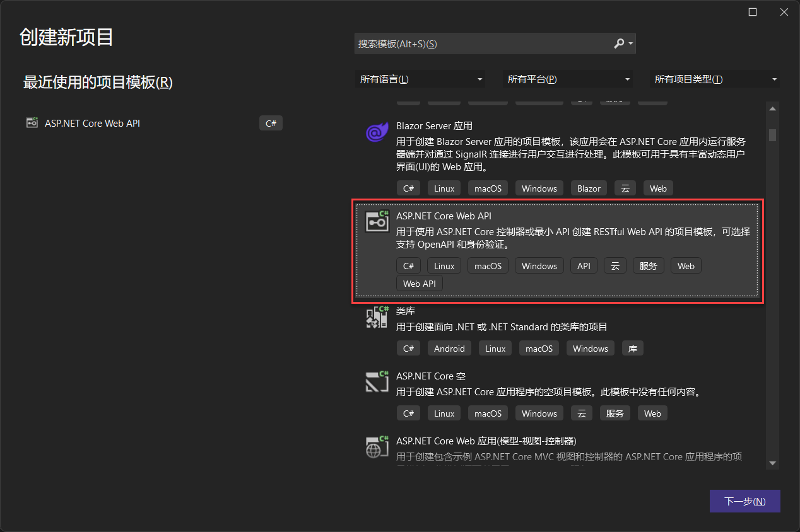Click the Android tag under 类库
The image size is (800, 532).
coord(449,348)
